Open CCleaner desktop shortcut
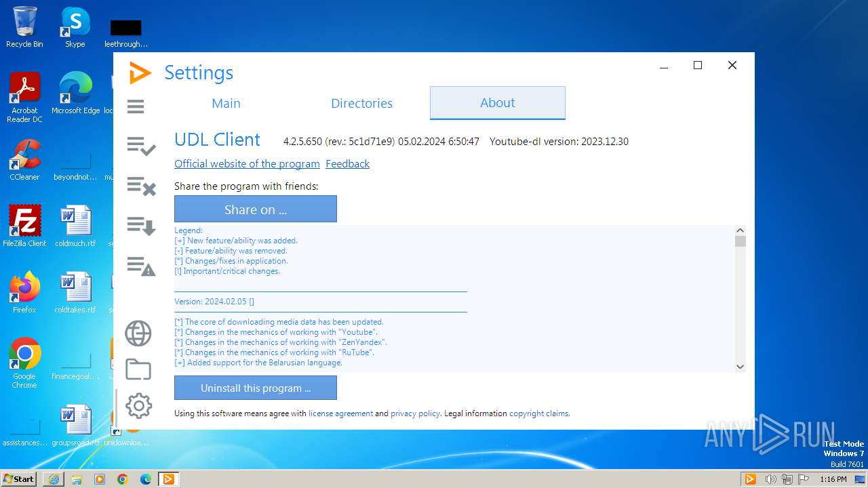This screenshot has width=868, height=488. [24, 160]
